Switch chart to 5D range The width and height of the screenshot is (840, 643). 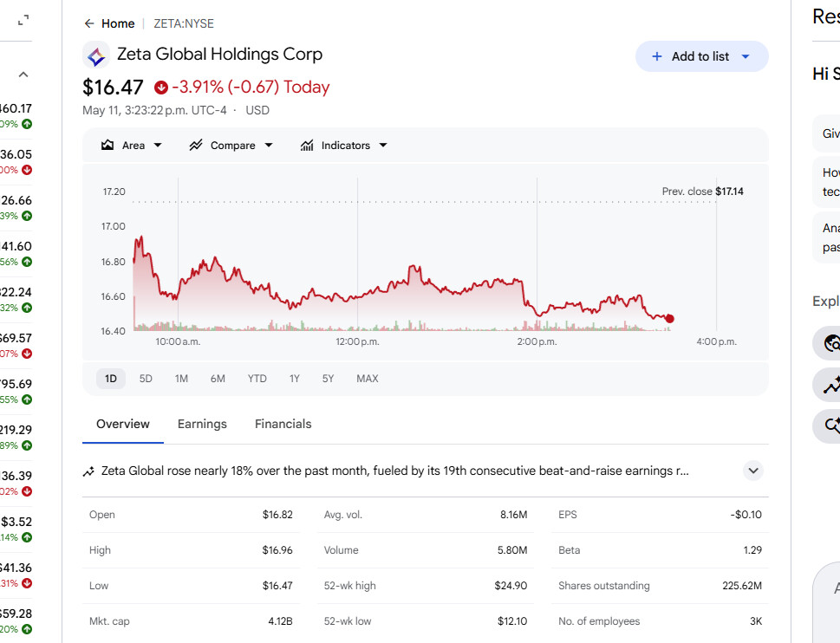click(x=146, y=379)
